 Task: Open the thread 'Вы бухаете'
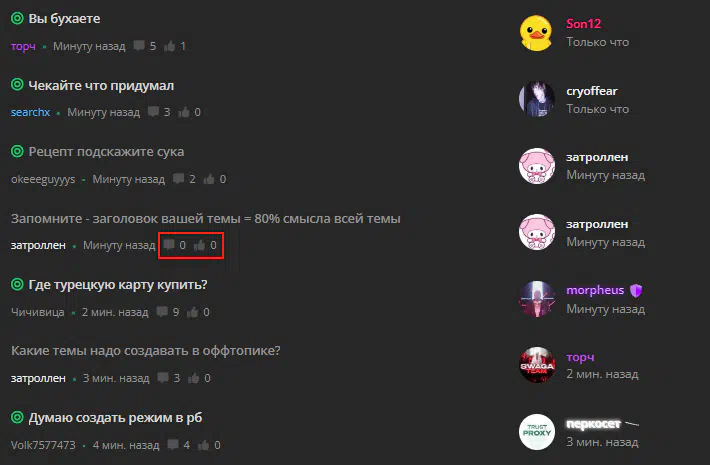[x=64, y=19]
